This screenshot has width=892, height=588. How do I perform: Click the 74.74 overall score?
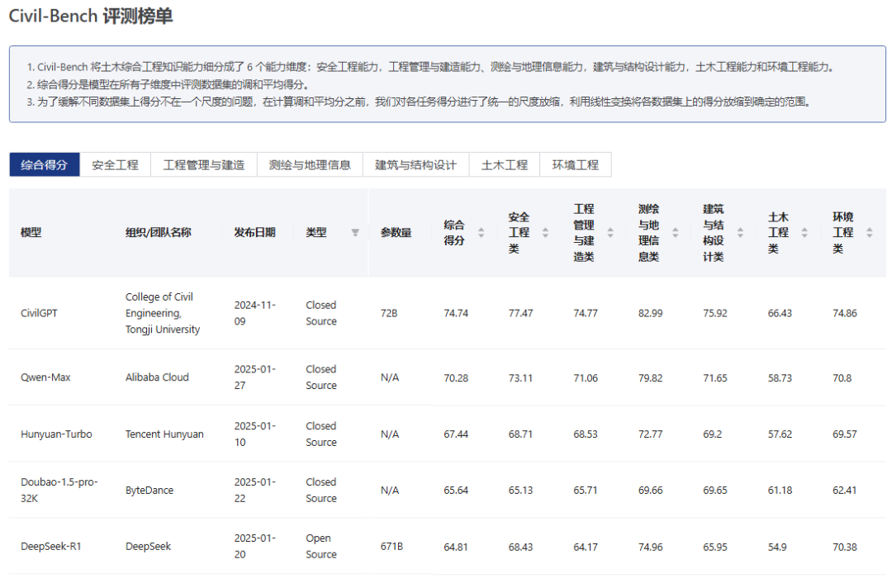pyautogui.click(x=456, y=313)
